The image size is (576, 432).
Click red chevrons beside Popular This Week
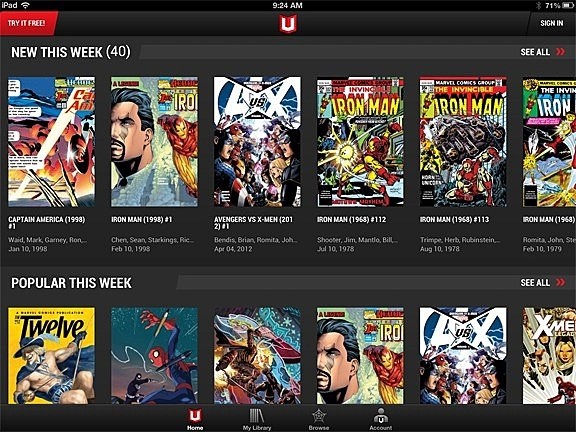[561, 282]
